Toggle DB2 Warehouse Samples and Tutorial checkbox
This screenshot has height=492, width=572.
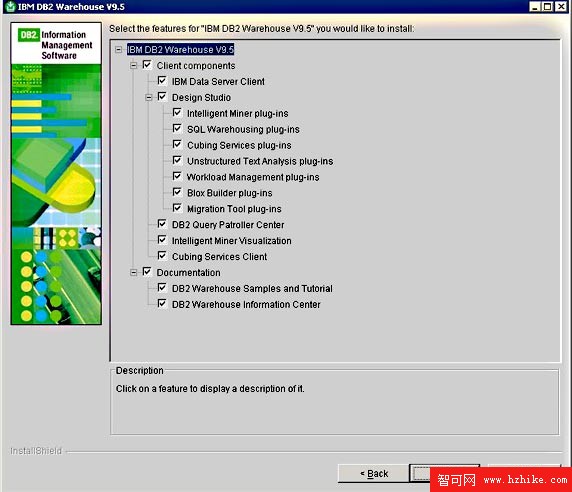tap(162, 288)
